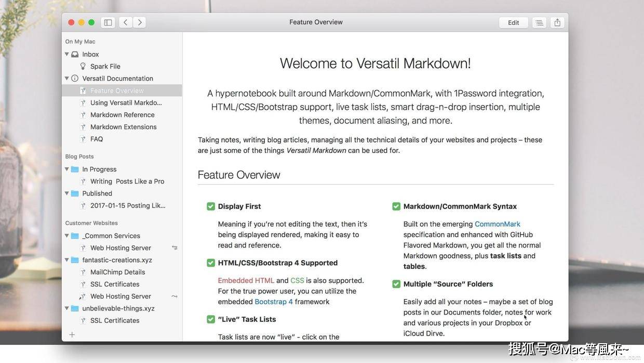Click the Spark File lightbulb icon
644x363 pixels.
tap(83, 66)
